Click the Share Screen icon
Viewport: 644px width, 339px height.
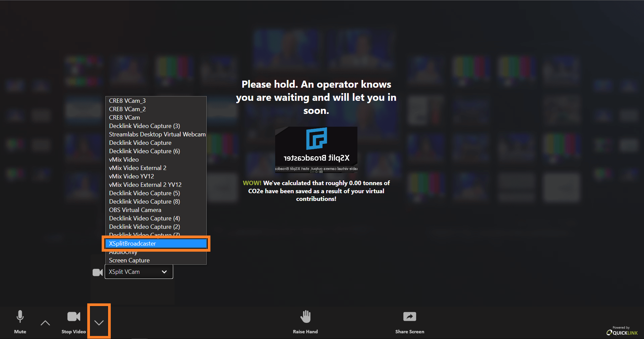click(x=409, y=316)
